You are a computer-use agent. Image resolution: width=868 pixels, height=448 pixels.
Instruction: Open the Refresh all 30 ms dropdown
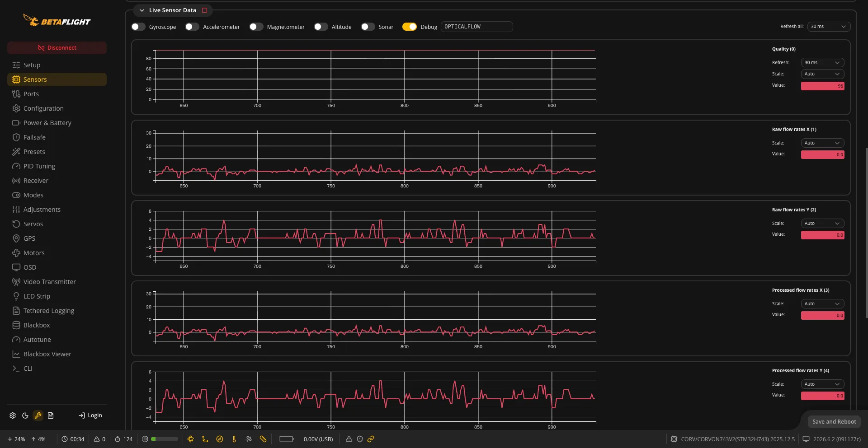coord(829,27)
